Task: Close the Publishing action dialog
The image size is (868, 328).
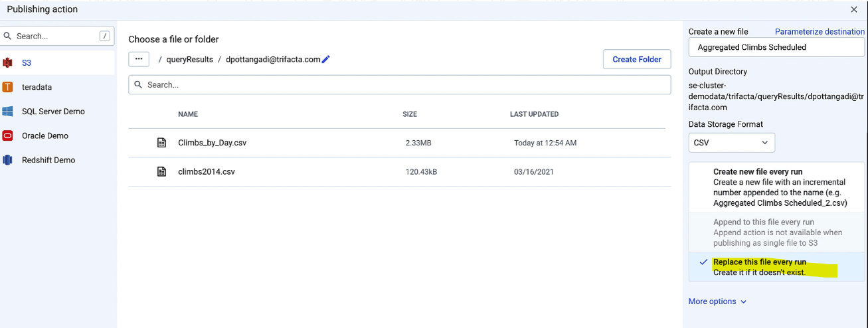Action: (x=854, y=9)
